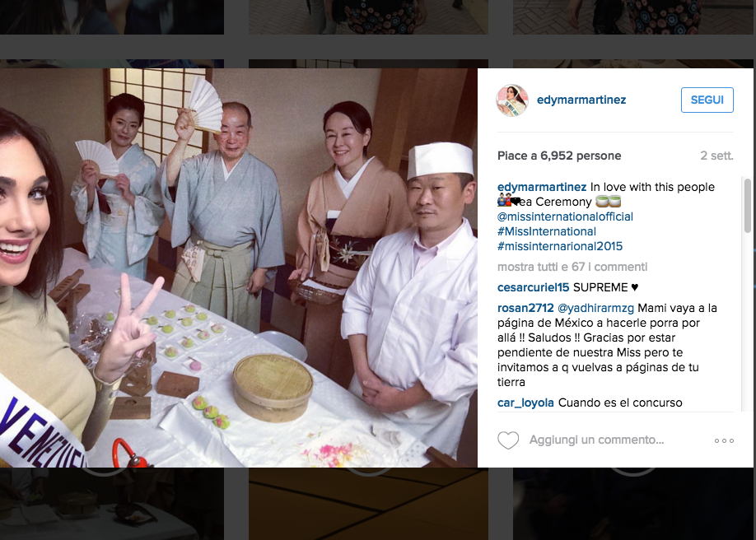Screen dimensions: 756x540
Task: Open edymarmartinez username in caption
Action: [x=542, y=187]
